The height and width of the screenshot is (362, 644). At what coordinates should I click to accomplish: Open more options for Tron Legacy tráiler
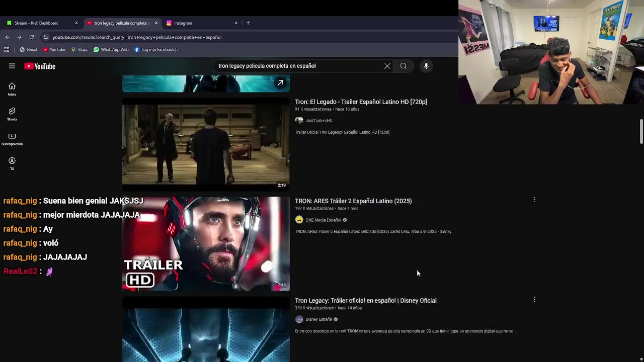[535, 300]
